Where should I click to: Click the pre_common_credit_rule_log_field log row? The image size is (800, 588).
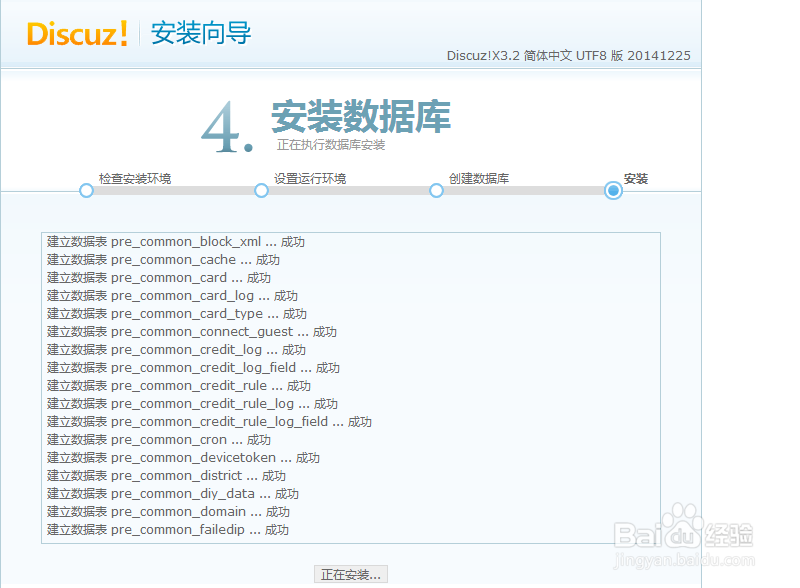(209, 422)
